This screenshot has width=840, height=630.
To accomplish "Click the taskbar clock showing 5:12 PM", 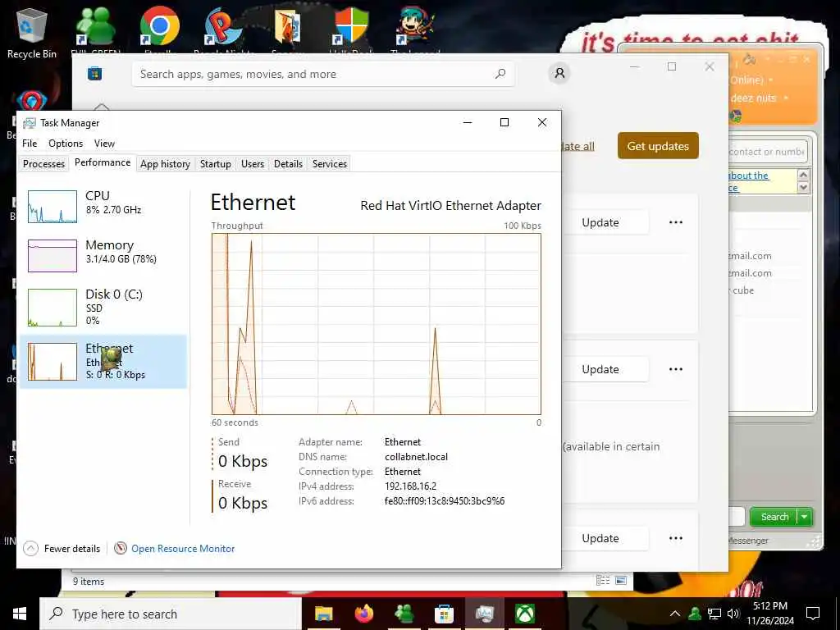I will click(x=770, y=614).
